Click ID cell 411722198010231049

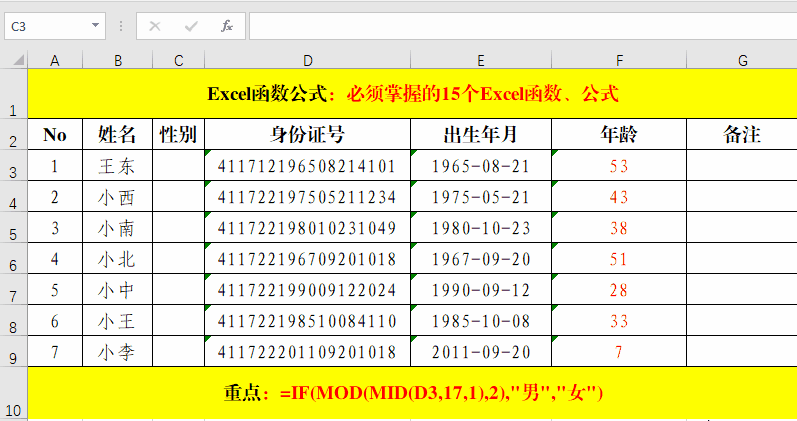308,227
